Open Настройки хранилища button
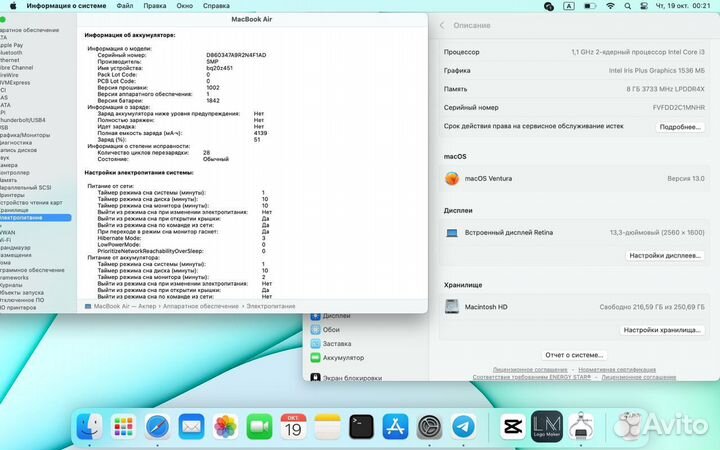The width and height of the screenshot is (720, 450). coord(662,330)
